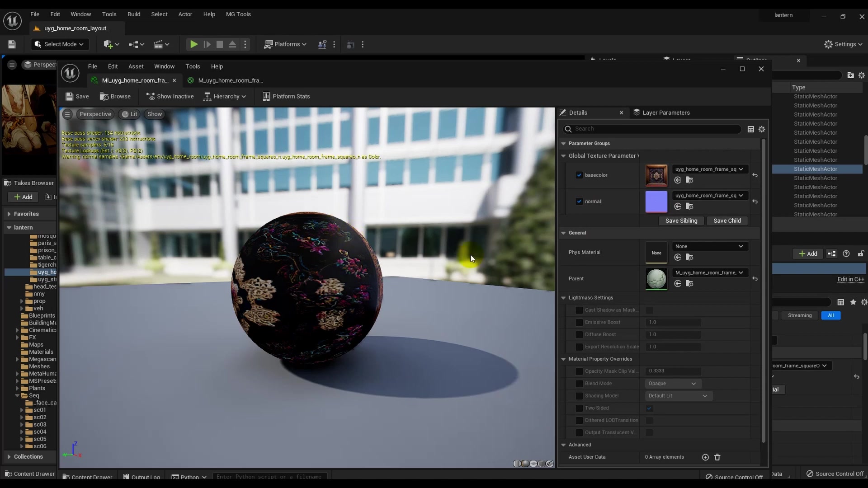Empty Asset User Data array trash icon
This screenshot has height=488, width=868.
point(717,457)
